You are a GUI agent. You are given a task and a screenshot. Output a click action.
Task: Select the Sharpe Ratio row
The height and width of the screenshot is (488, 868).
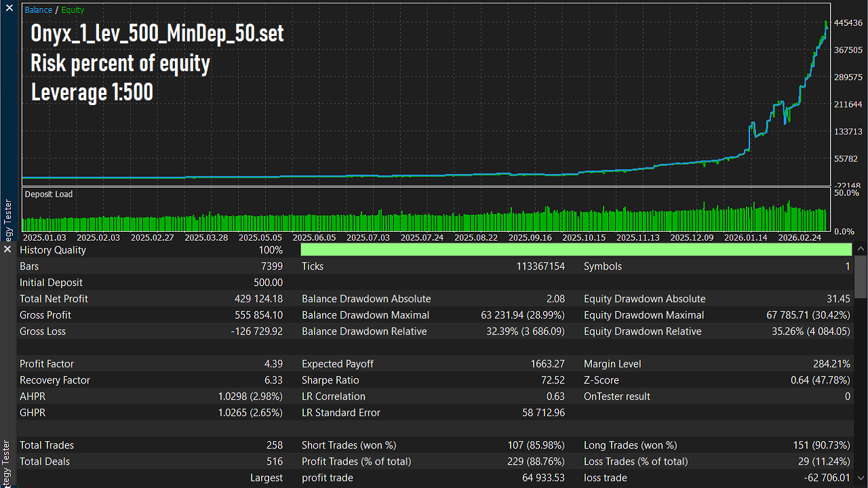330,380
